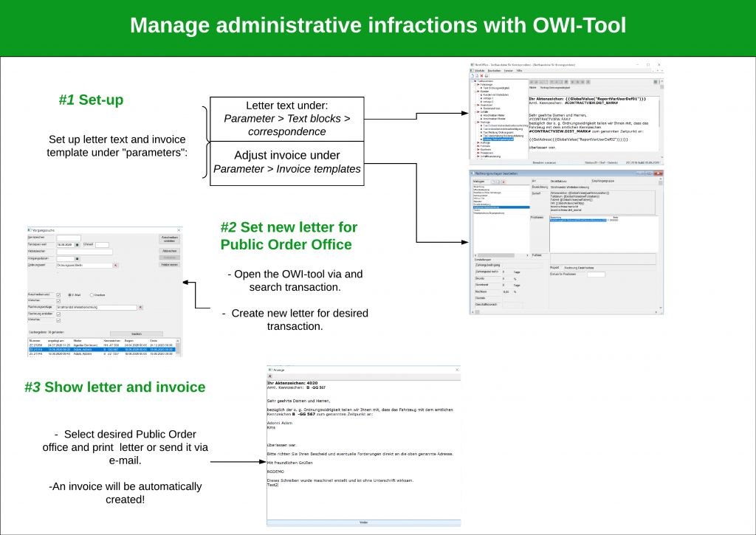
Task: Click the Anschreiben erstellen button
Action: pyautogui.click(x=169, y=238)
